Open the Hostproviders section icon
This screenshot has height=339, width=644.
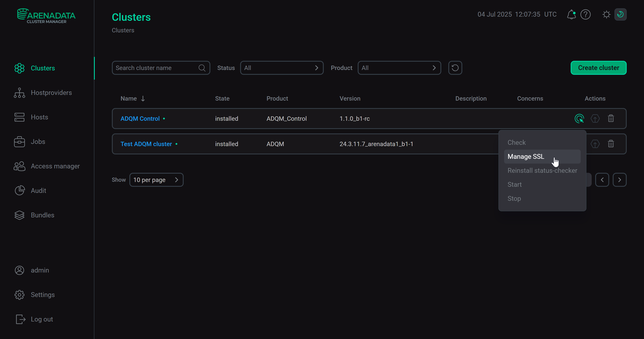[x=19, y=93]
